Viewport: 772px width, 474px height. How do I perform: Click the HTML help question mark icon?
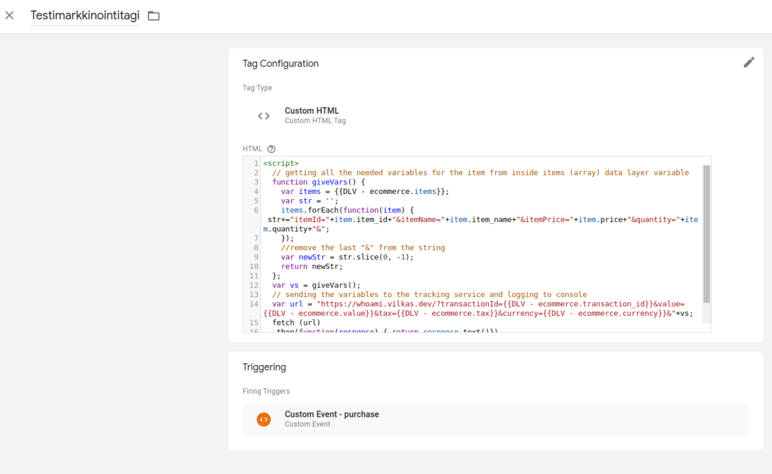coord(271,149)
